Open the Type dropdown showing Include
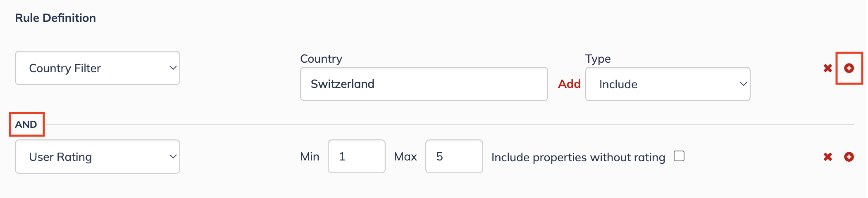Screen dimensions: 868x198 click(x=668, y=84)
